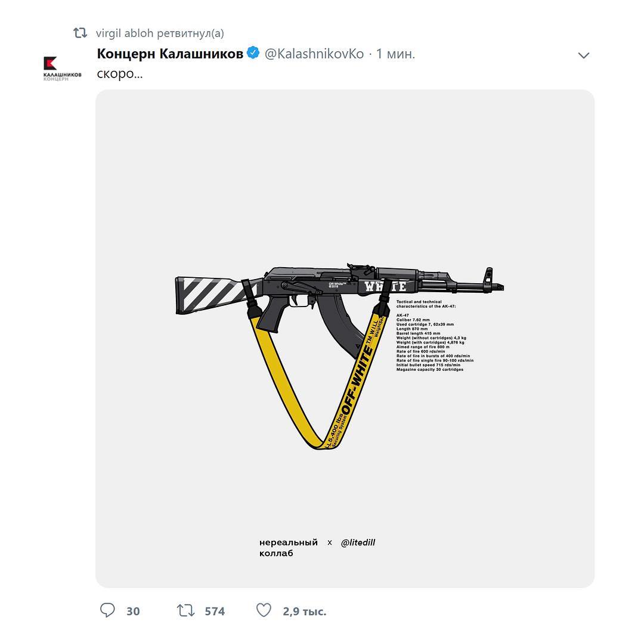Open the tweet options chevron menu
This screenshot has width=644, height=644.
(584, 55)
